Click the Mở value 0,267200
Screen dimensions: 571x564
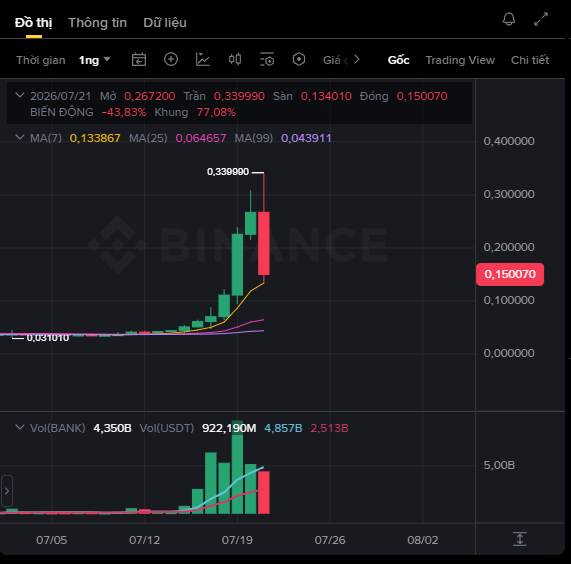coord(150,96)
